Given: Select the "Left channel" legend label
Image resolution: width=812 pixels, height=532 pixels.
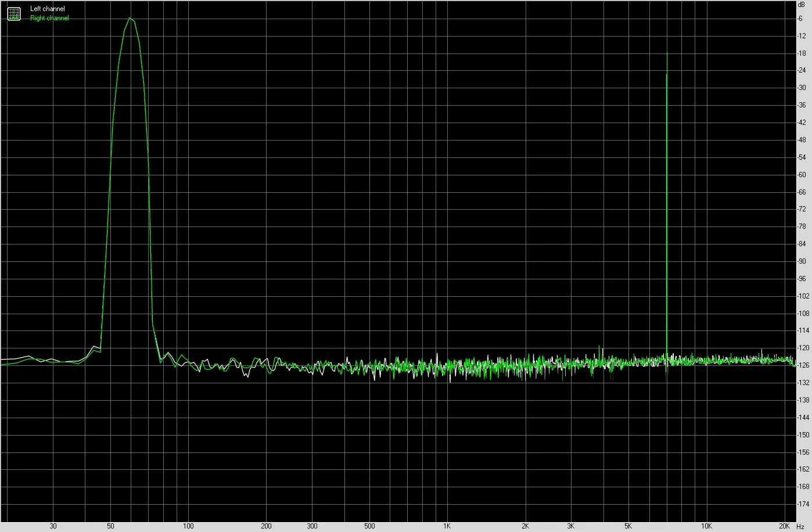Looking at the screenshot, I should click(48, 9).
